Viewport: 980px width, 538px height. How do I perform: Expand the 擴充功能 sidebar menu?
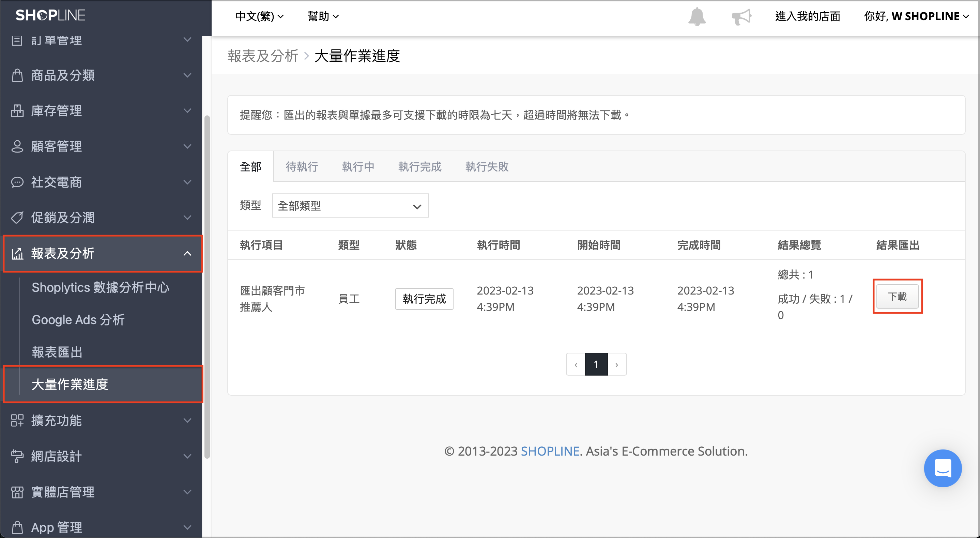click(187, 421)
